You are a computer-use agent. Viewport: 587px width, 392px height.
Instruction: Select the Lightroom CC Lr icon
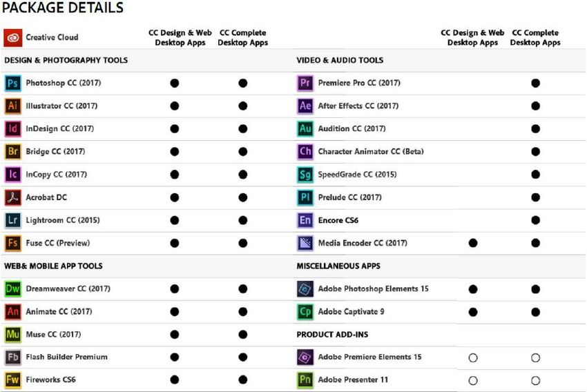pyautogui.click(x=12, y=220)
